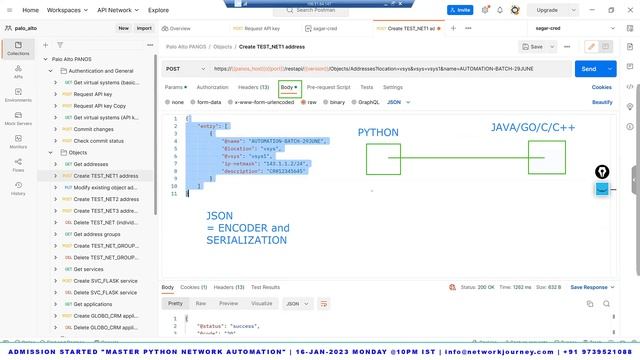
Task: Switch to the request Headers (13) tab
Action: tap(253, 87)
